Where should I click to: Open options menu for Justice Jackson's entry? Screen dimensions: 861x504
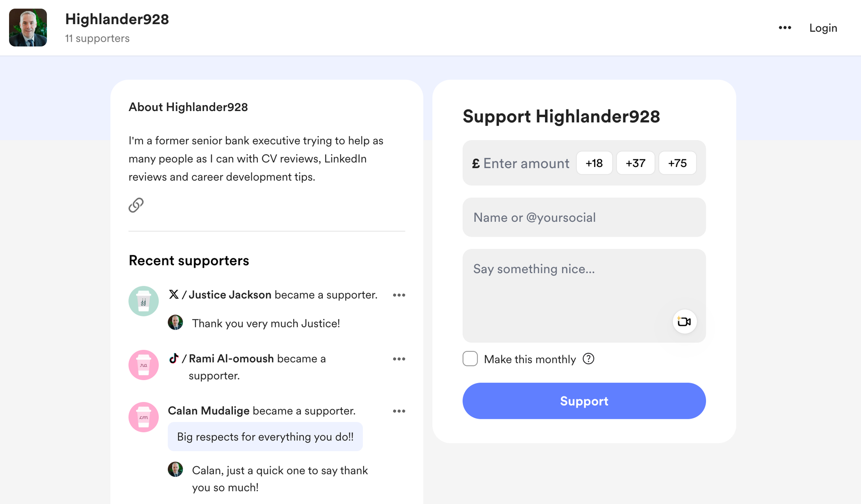399,295
